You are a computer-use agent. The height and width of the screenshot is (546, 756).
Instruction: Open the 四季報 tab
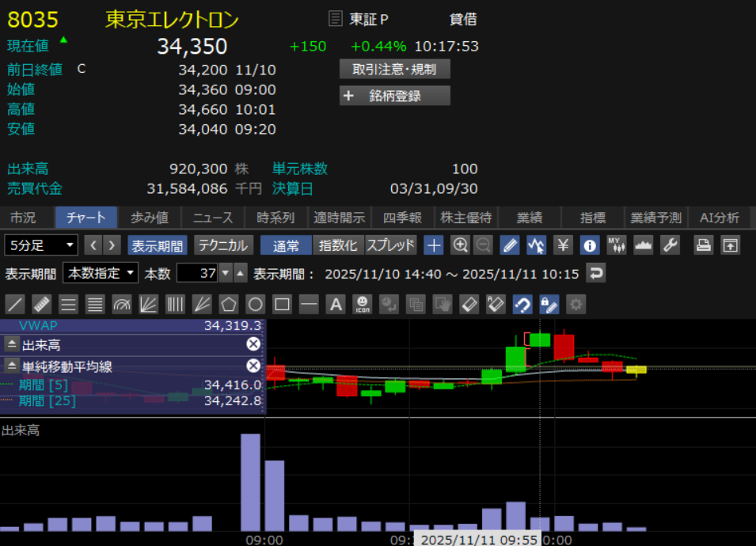point(402,218)
